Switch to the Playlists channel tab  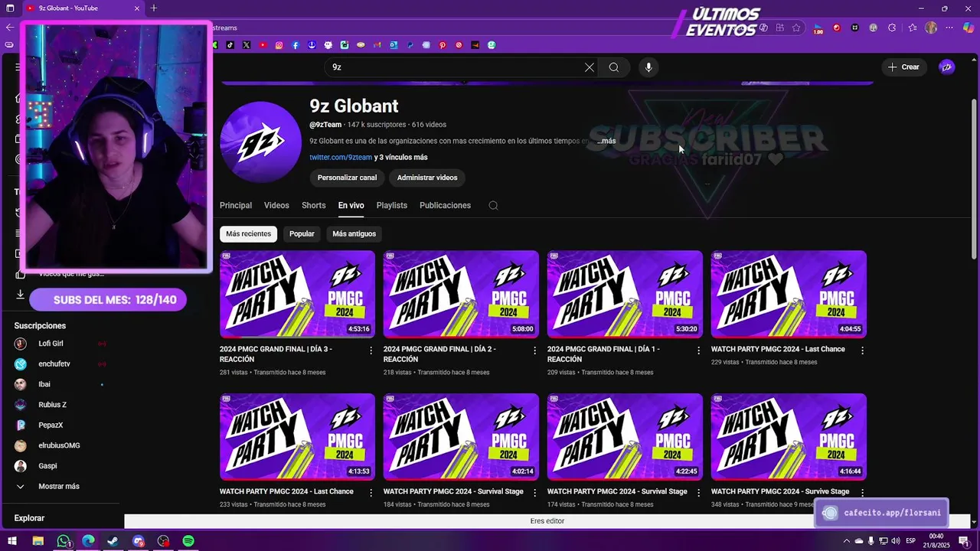[x=392, y=205]
